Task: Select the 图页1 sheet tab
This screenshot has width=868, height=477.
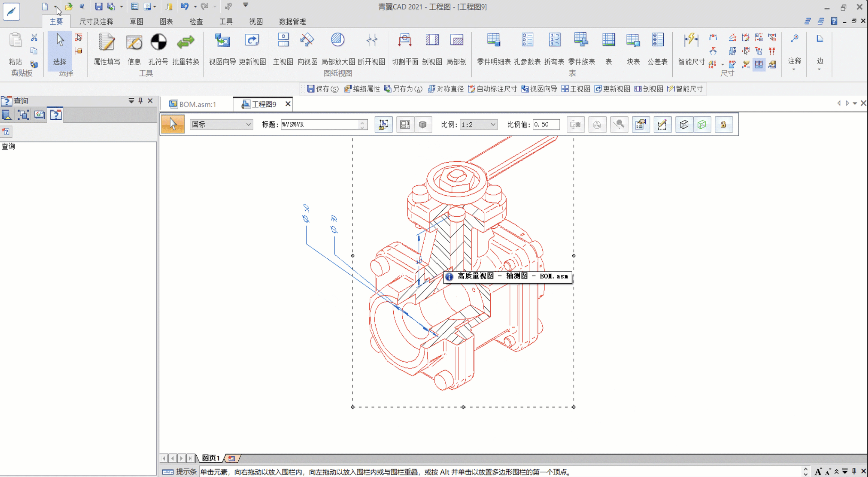Action: (x=211, y=458)
